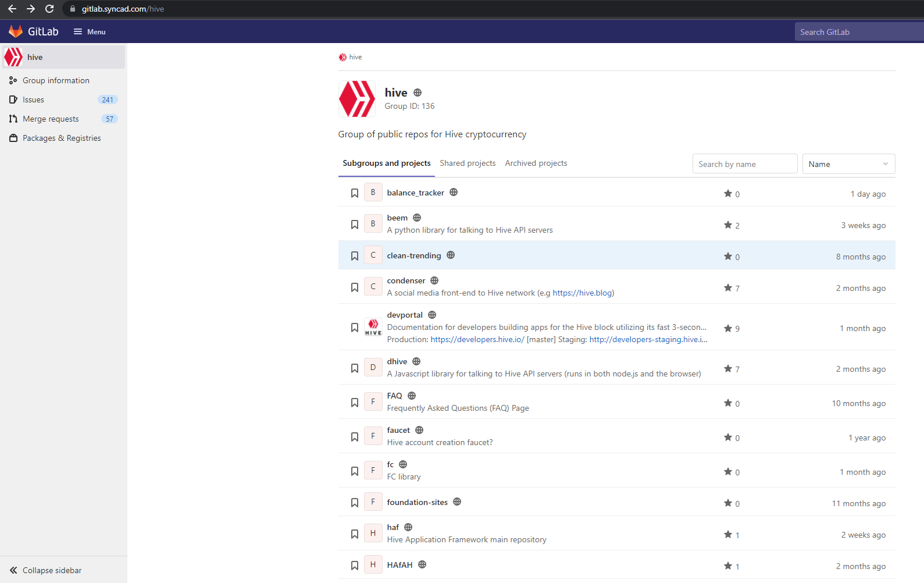Open fc project

[x=391, y=464]
